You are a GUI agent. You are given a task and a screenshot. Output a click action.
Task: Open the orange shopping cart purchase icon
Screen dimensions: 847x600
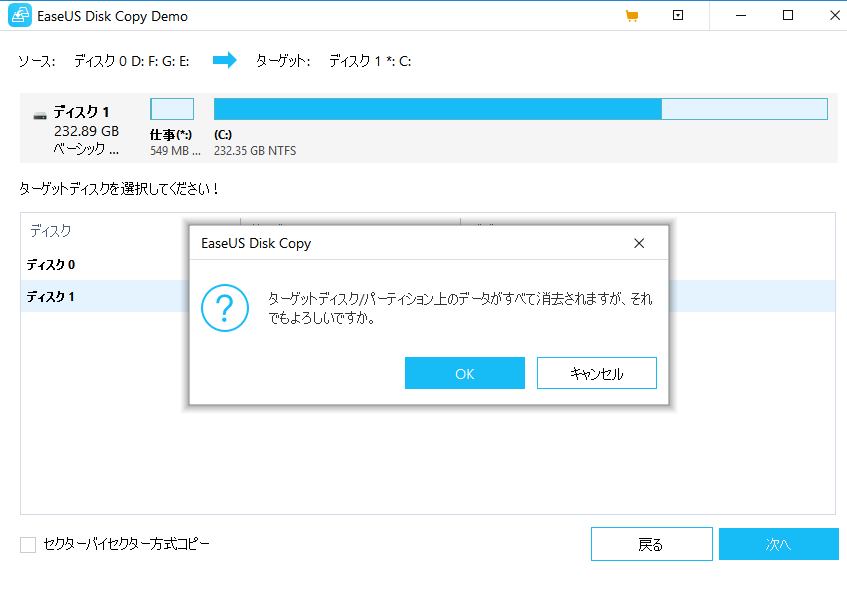click(x=631, y=16)
